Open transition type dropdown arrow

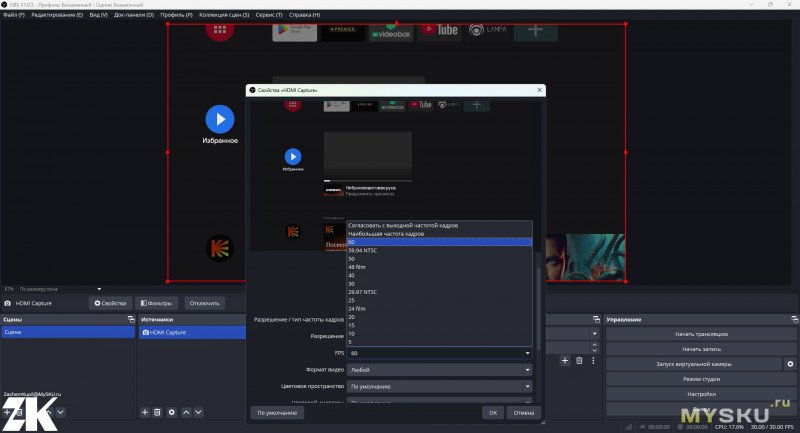pyautogui.click(x=594, y=334)
